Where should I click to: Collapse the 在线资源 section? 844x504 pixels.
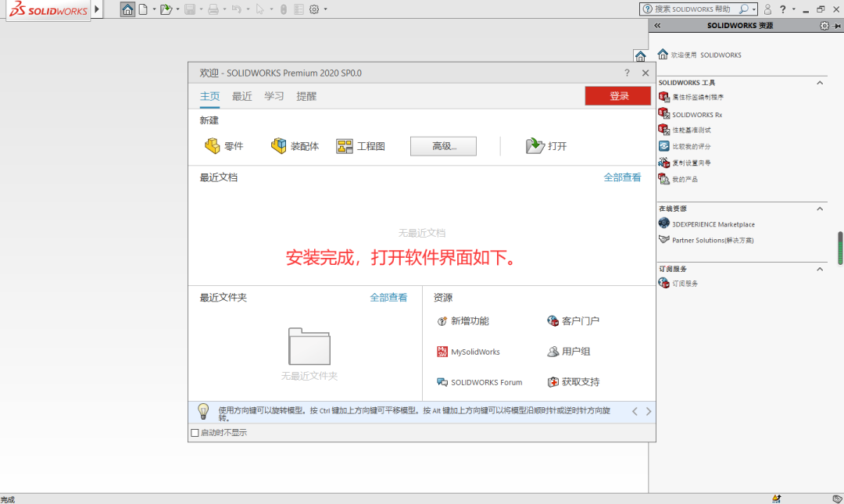click(820, 209)
